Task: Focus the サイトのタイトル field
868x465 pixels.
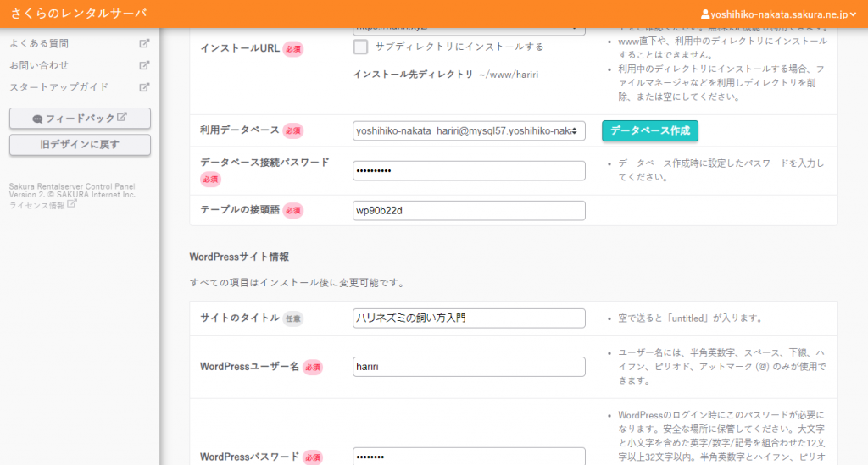Action: (469, 318)
